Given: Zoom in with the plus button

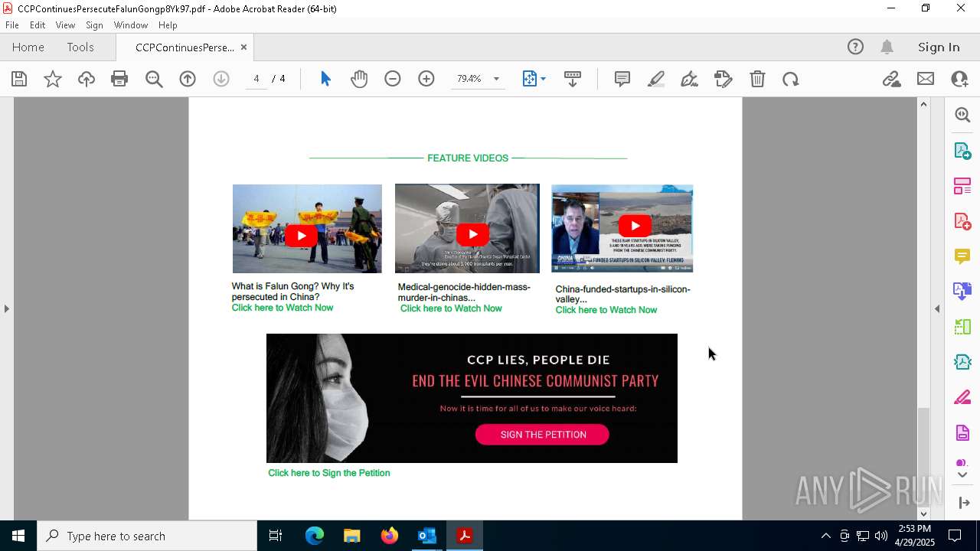Looking at the screenshot, I should click(x=426, y=79).
